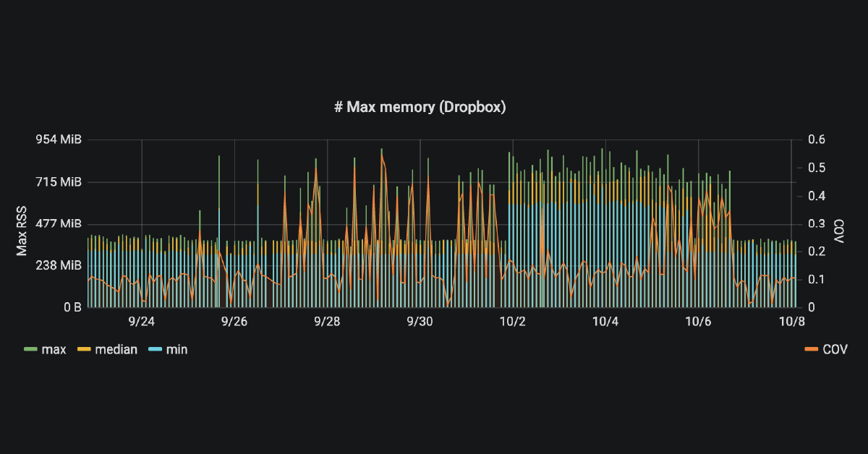The image size is (868, 454).
Task: Choose the 10/8 date on the time axis
Action: point(791,321)
